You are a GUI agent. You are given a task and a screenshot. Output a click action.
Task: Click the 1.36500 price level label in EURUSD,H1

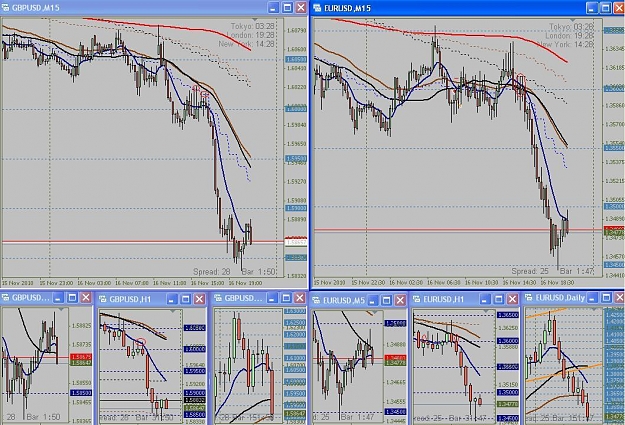pyautogui.click(x=508, y=315)
